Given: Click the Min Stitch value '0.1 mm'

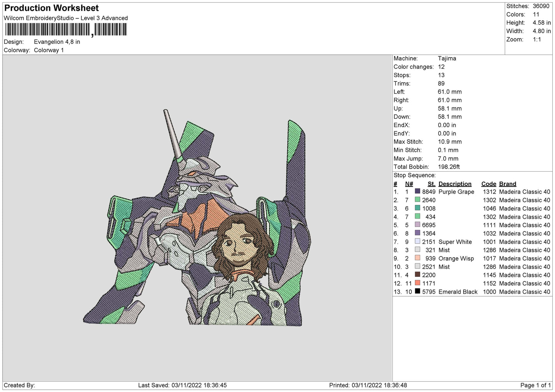Looking at the screenshot, I should point(448,150).
